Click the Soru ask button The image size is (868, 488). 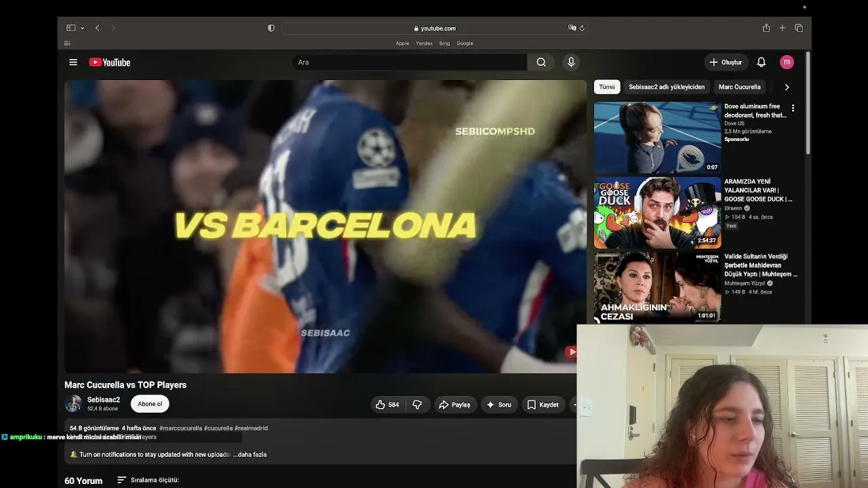498,405
